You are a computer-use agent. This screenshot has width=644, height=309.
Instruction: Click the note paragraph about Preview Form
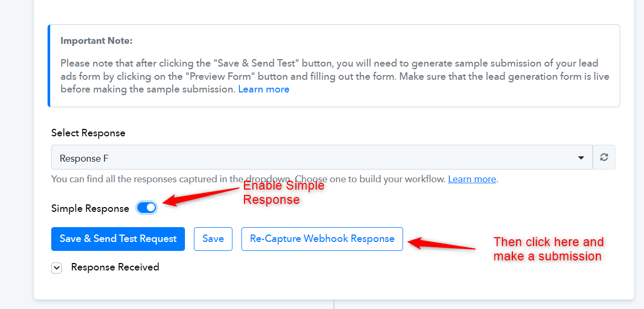[335, 76]
